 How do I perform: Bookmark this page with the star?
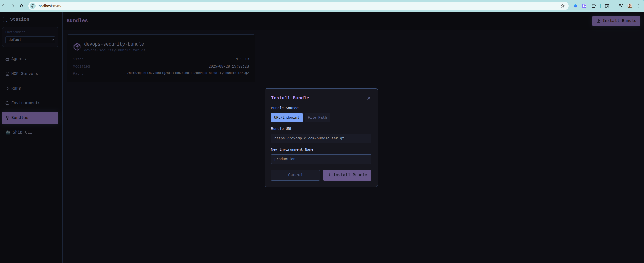tap(563, 6)
